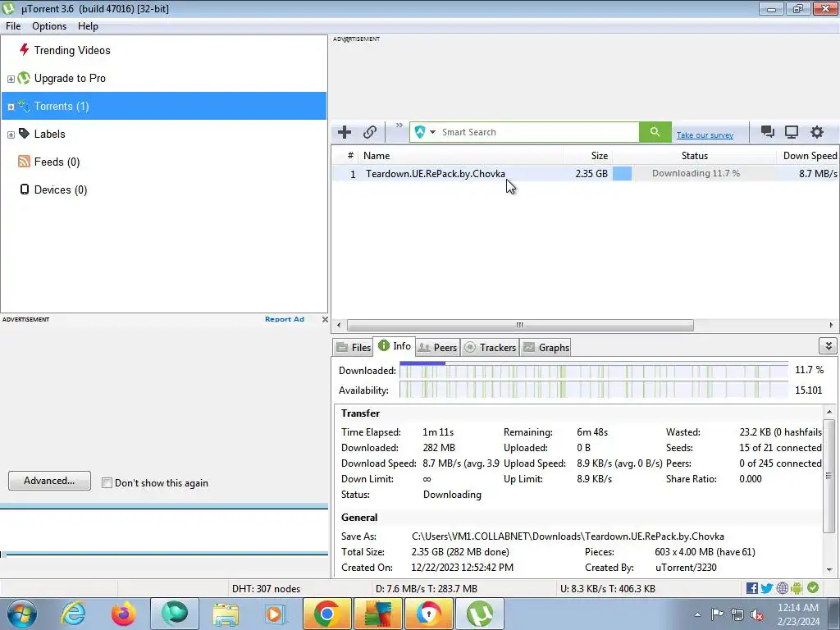Click the Add Torrent from URL link icon
This screenshot has width=840, height=630.
tap(370, 132)
